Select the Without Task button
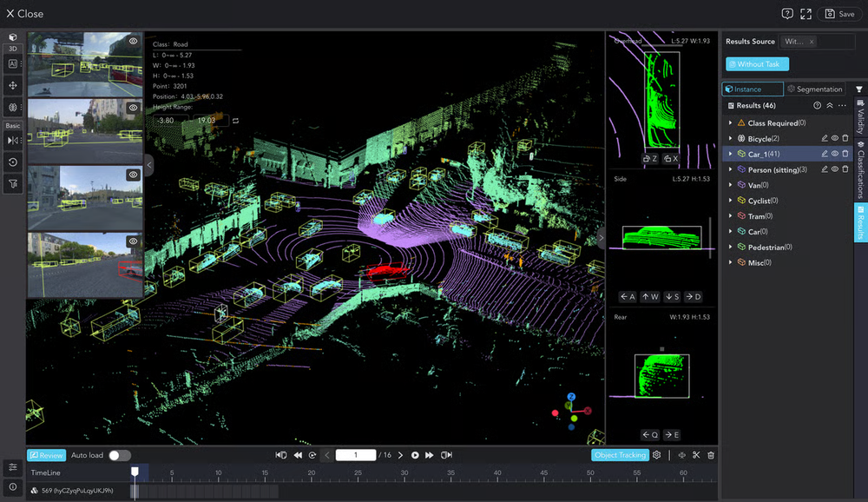Viewport: 868px width, 502px height. (759, 63)
